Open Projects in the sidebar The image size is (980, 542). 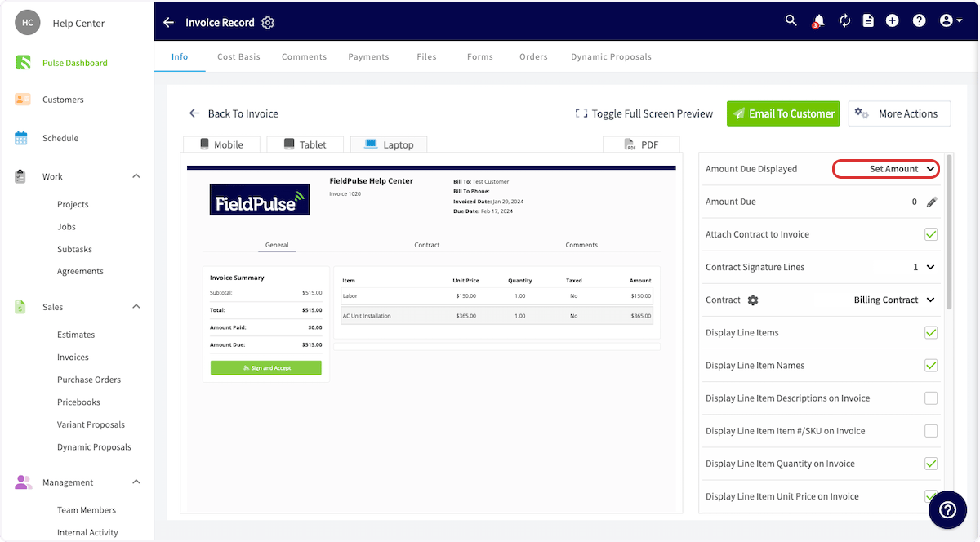(x=73, y=204)
